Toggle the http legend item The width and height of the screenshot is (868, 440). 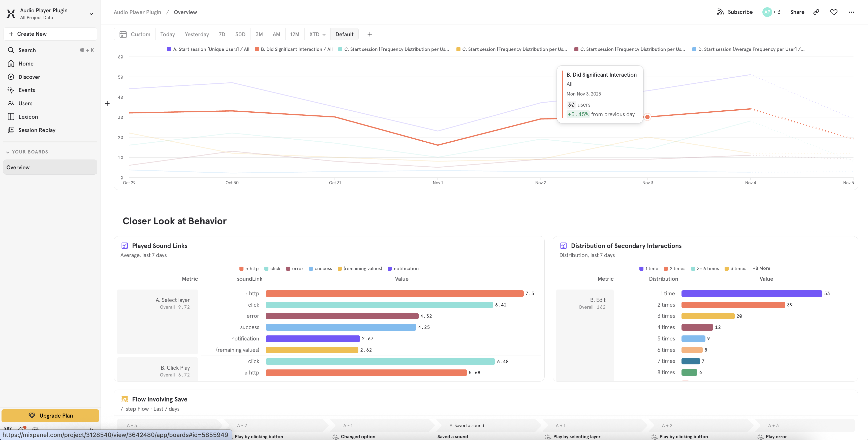(x=249, y=269)
